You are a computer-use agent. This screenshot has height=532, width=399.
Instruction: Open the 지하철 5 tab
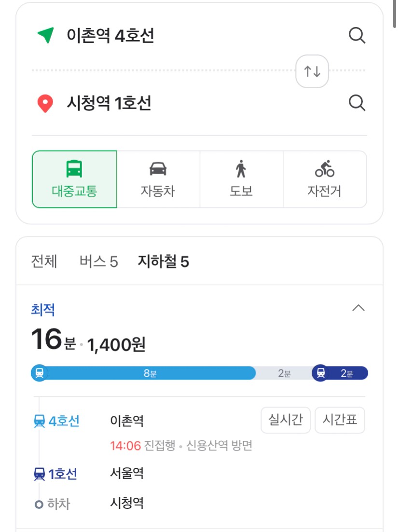click(163, 261)
